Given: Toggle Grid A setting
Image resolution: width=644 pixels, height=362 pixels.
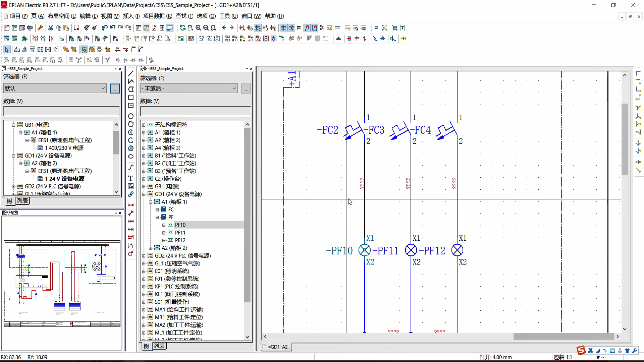Looking at the screenshot, I should click(242, 28).
